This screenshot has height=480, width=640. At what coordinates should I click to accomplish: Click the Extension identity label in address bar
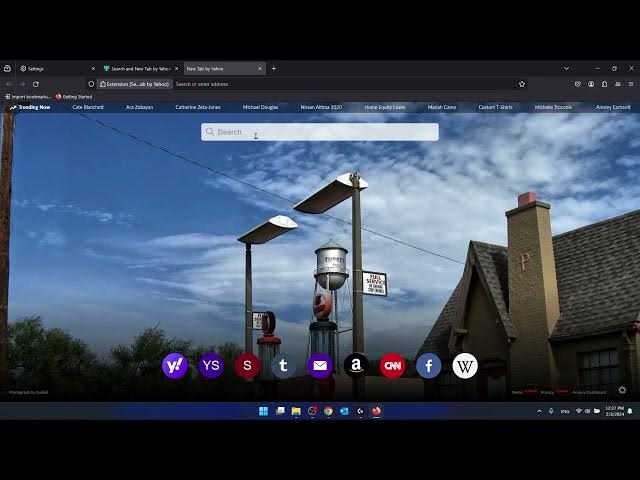pyautogui.click(x=135, y=84)
